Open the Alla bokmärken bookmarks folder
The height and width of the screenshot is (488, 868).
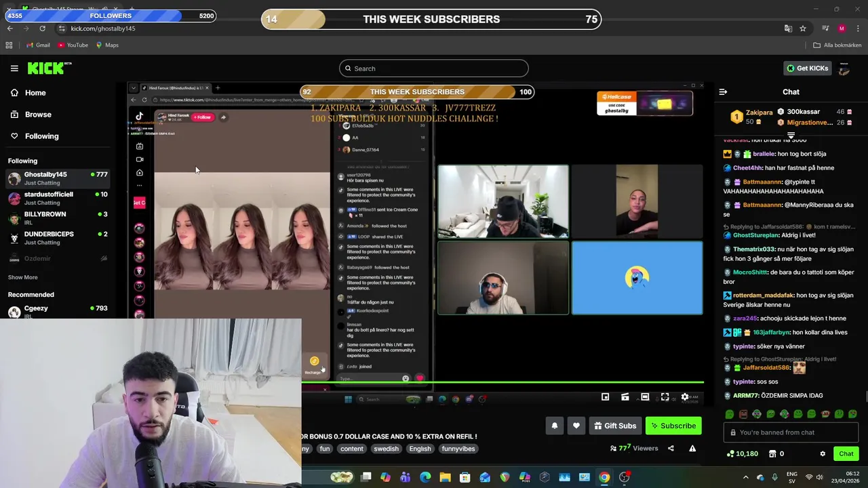[x=837, y=45]
